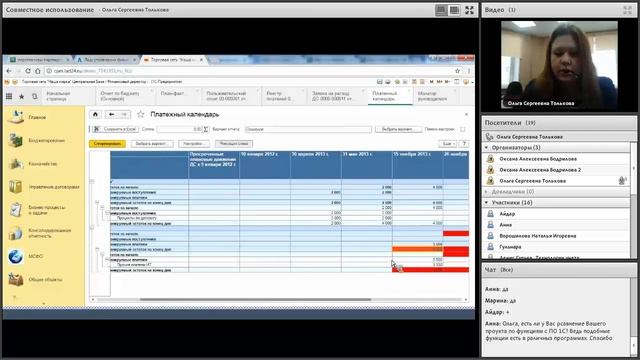Image resolution: width=640 pixels, height=360 pixels.
Task: Reload the browser page
Action: [x=28, y=71]
